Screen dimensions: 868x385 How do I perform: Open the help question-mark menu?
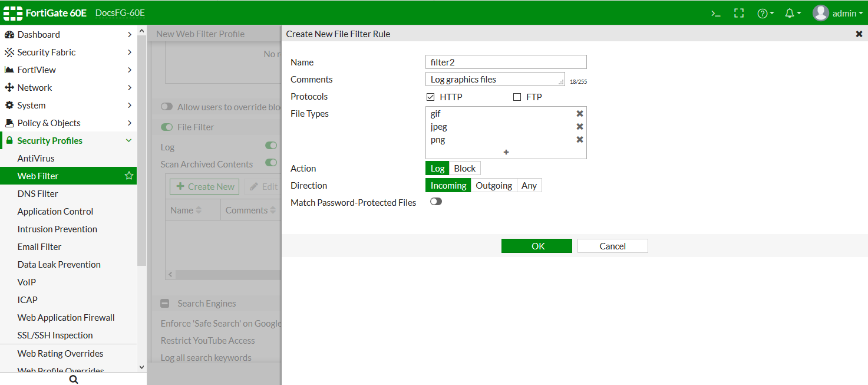click(x=765, y=13)
